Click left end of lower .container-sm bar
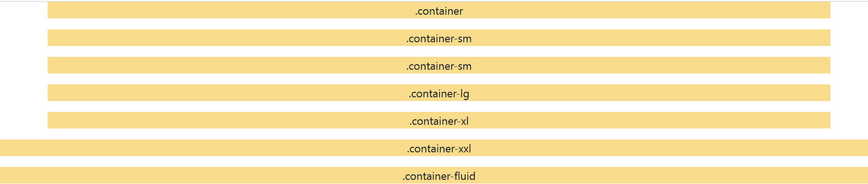Viewport: 868px width, 184px height. click(x=51, y=65)
